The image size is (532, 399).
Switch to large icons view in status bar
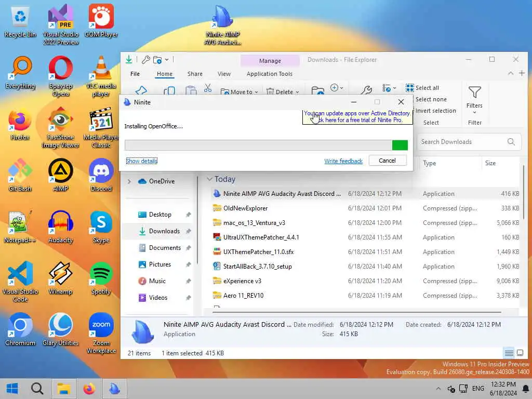point(520,353)
